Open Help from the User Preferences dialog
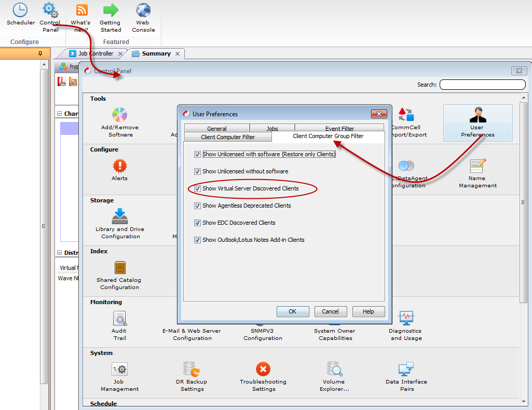 tap(369, 311)
